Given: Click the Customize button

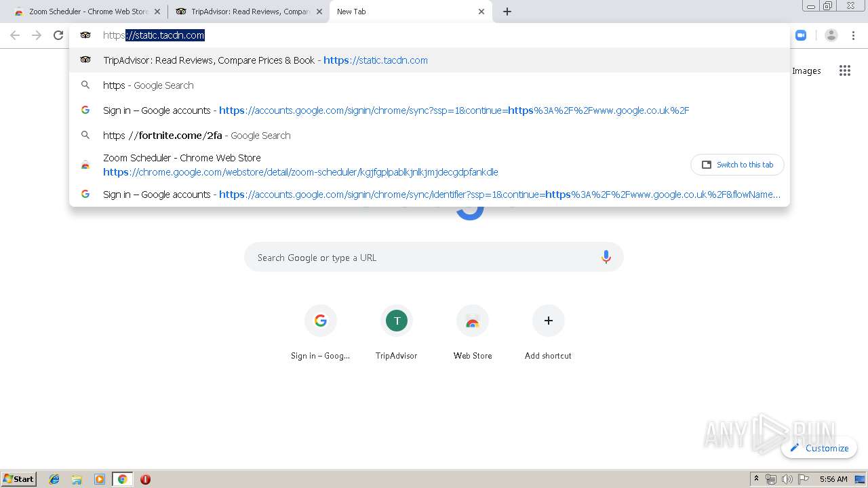Looking at the screenshot, I should click(819, 448).
